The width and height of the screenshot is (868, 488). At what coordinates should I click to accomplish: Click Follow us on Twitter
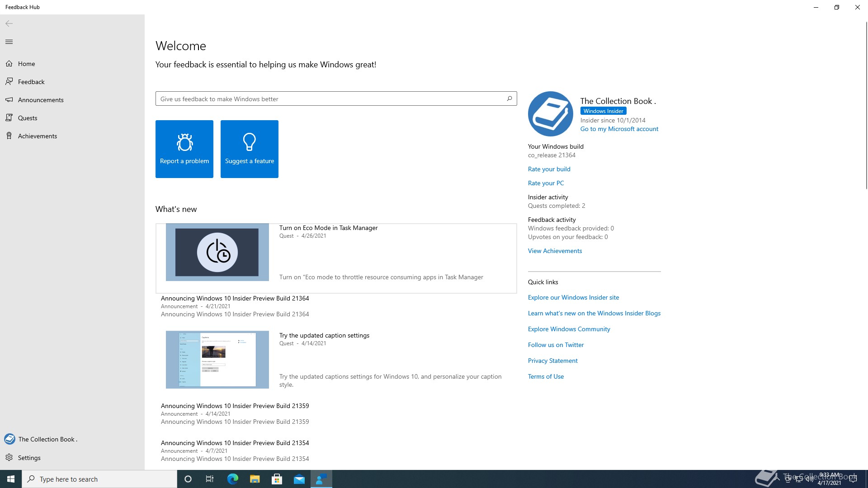click(556, 345)
